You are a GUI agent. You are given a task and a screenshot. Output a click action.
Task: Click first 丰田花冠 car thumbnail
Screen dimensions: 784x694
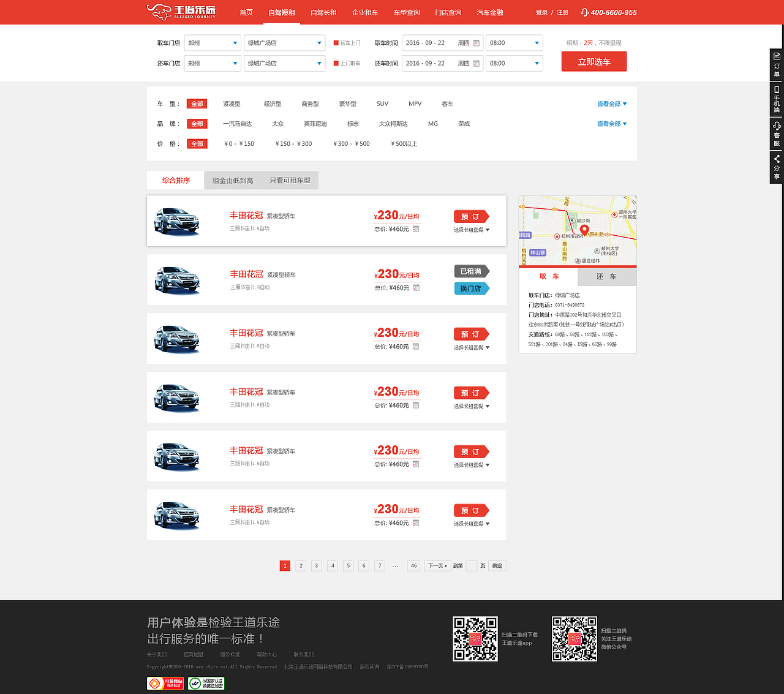[x=177, y=221]
